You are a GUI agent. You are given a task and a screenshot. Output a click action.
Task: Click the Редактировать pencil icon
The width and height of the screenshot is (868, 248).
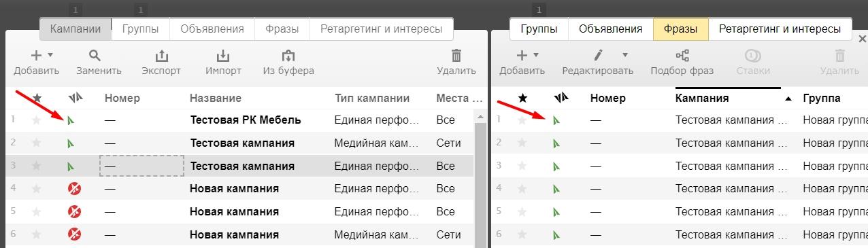click(x=598, y=55)
